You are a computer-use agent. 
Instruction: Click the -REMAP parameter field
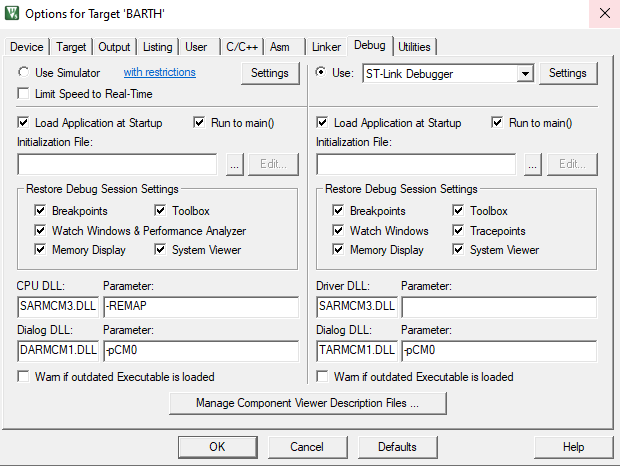click(201, 307)
